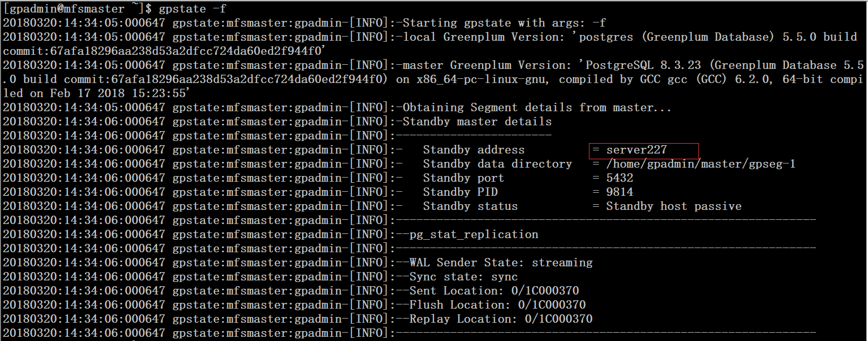This screenshot has height=341, width=868.
Task: Click the standby port value 5432
Action: 619,178
